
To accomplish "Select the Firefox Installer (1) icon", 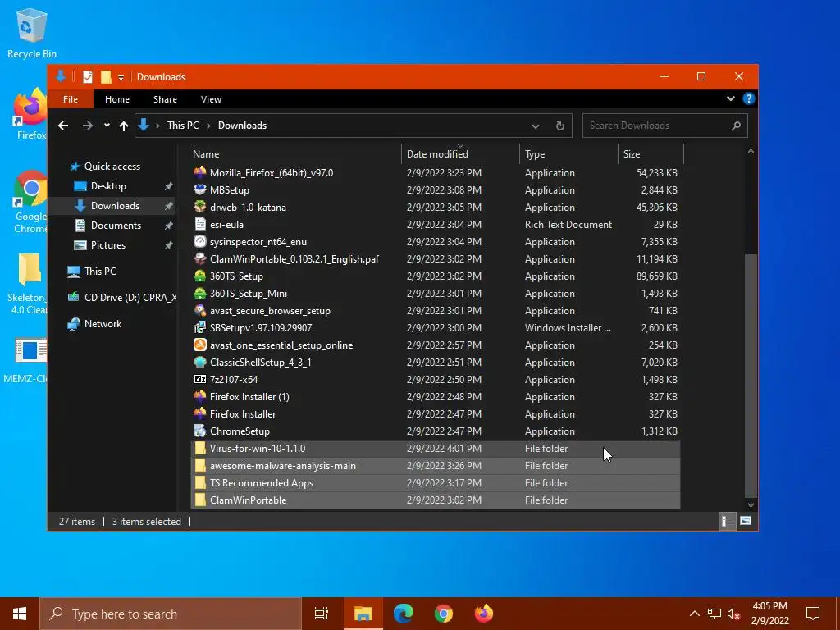I will point(200,396).
